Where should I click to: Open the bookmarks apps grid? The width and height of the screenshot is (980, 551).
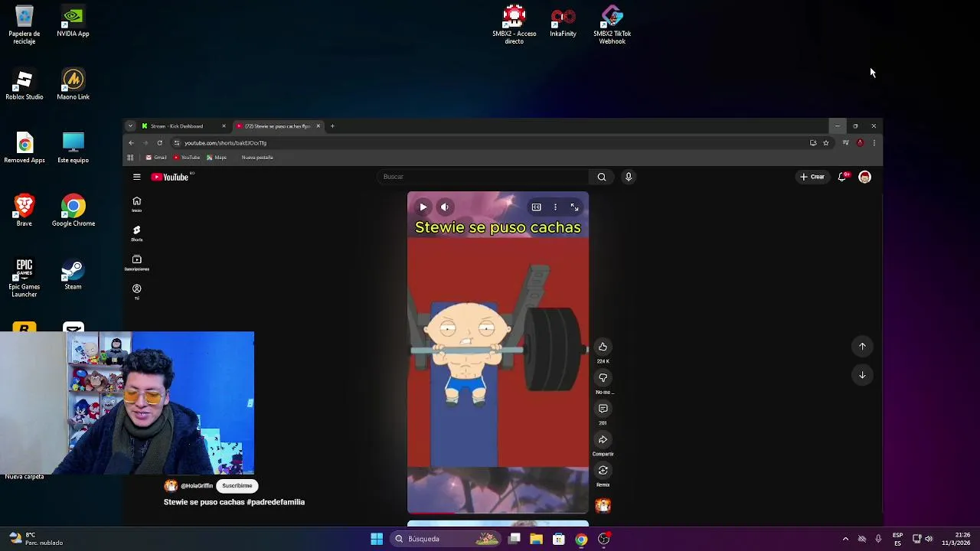[130, 158]
